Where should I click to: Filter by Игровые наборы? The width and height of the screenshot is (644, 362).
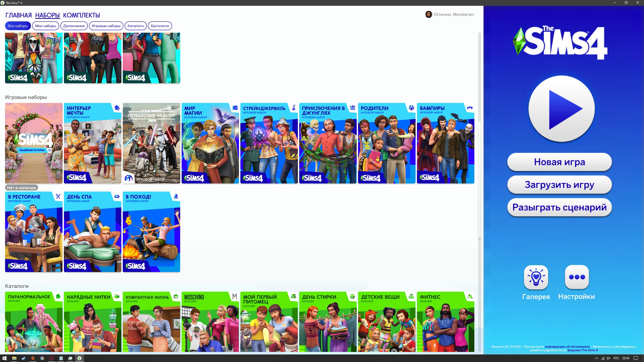(106, 26)
